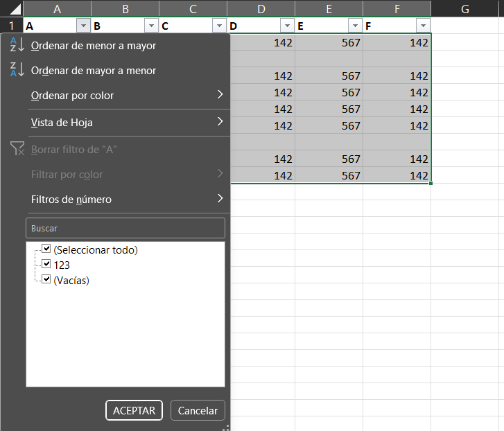Screen dimensions: 504x431
Task: Open filter dropdown for column A header
Action: coord(83,26)
